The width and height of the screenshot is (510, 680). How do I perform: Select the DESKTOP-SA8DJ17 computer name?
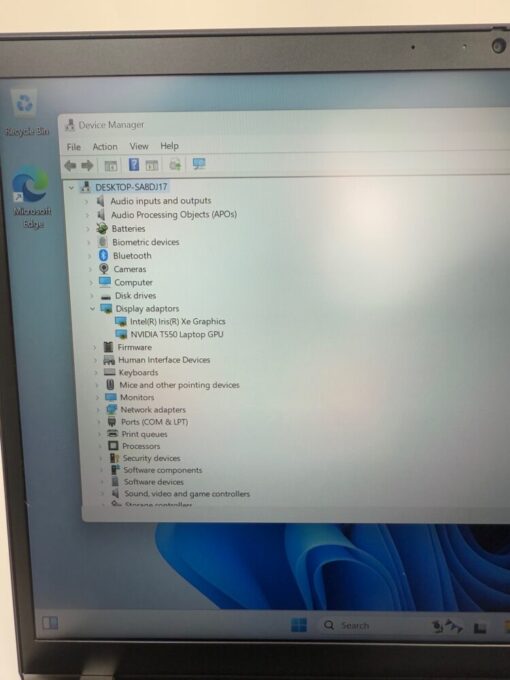[x=131, y=187]
